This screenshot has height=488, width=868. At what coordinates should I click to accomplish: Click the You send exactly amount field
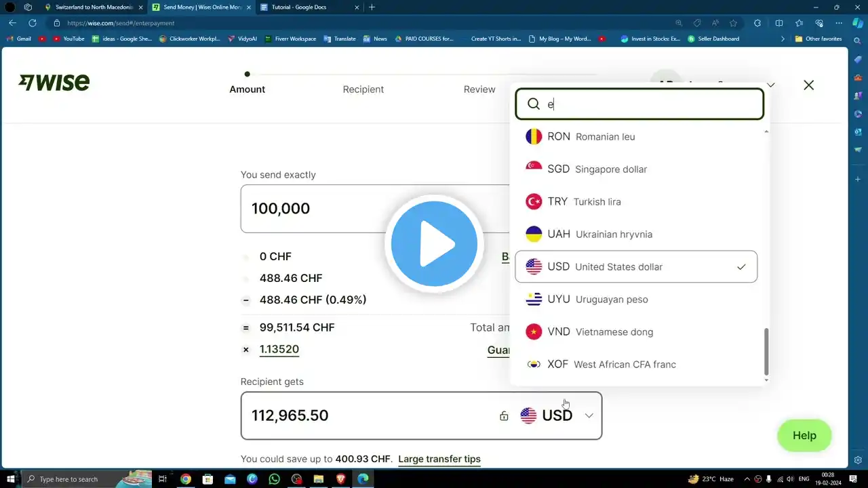[x=376, y=209]
